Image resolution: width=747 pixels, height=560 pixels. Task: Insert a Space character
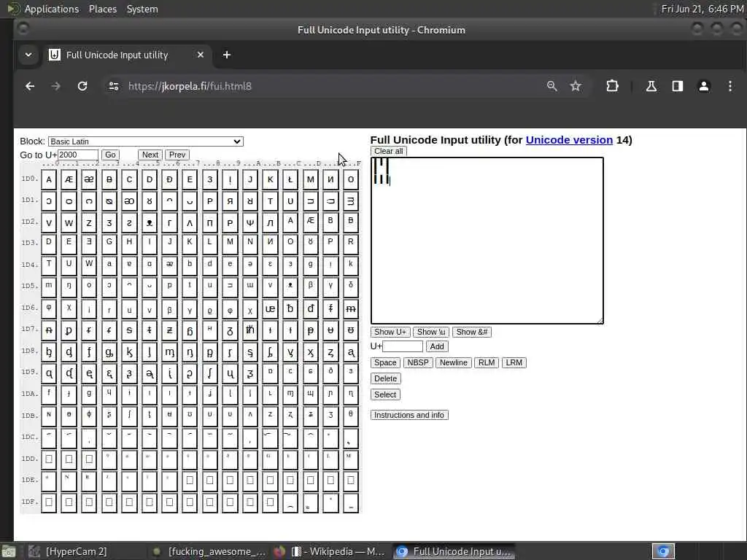tap(385, 363)
